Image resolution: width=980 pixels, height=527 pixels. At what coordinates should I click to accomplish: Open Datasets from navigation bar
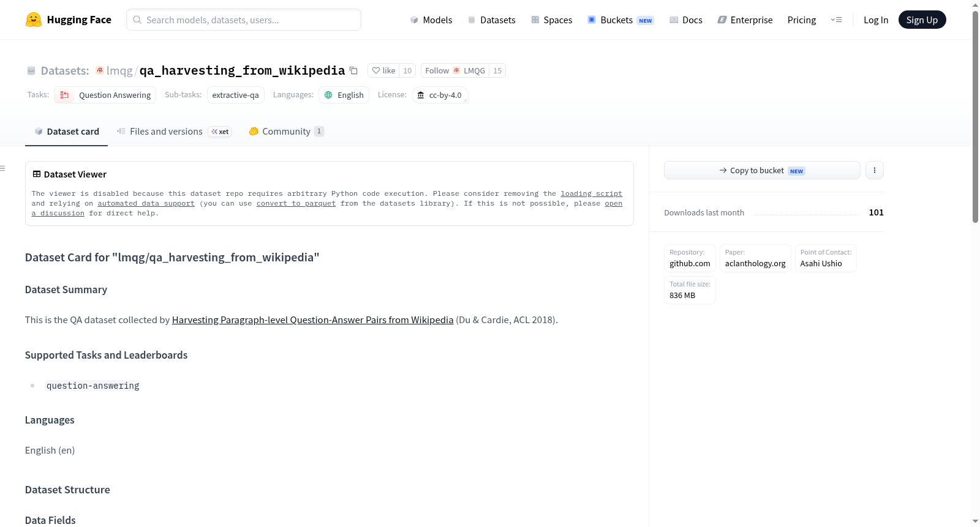coord(491,20)
